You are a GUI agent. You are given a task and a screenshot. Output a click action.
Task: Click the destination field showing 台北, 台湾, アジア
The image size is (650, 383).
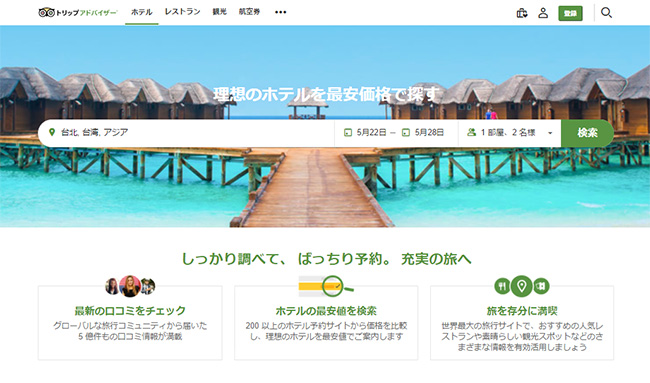coord(186,133)
